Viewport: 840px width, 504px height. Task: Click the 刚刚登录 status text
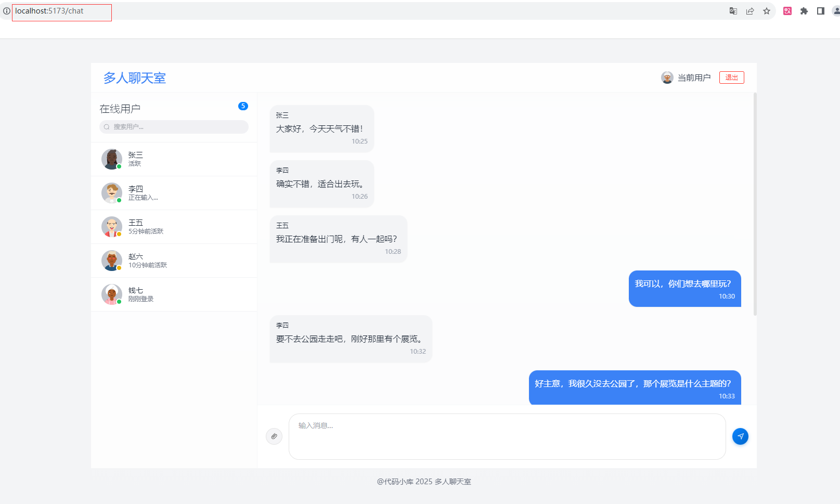(x=141, y=299)
